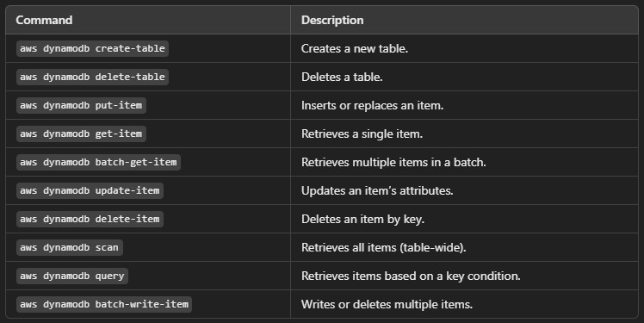Viewport: 644px width, 323px height.
Task: Click 'Creates a new table.' description
Action: [355, 48]
